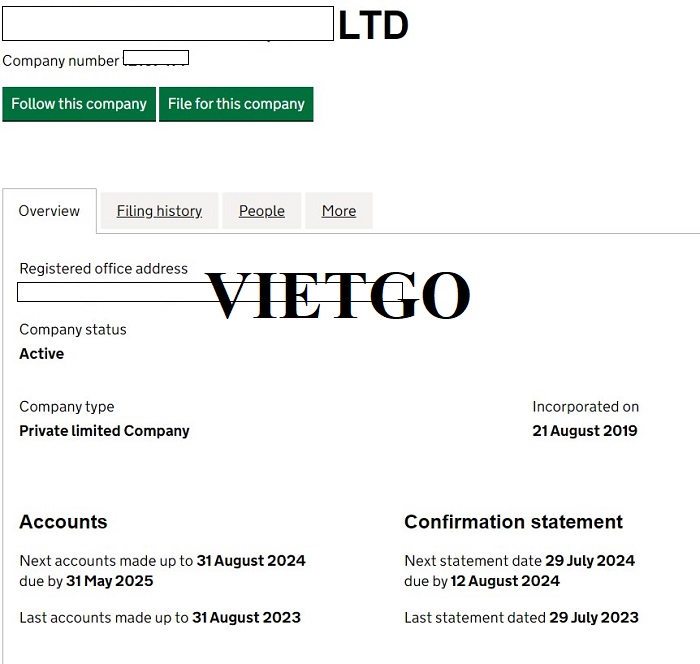The image size is (700, 664).
Task: Click the next statement date 29 July 2024
Action: pyautogui.click(x=590, y=561)
